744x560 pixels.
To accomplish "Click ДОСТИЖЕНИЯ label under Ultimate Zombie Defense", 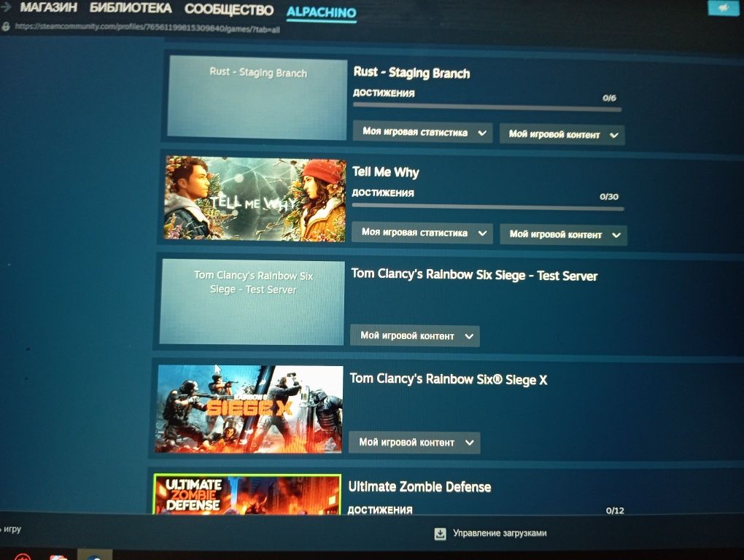I will tap(379, 510).
